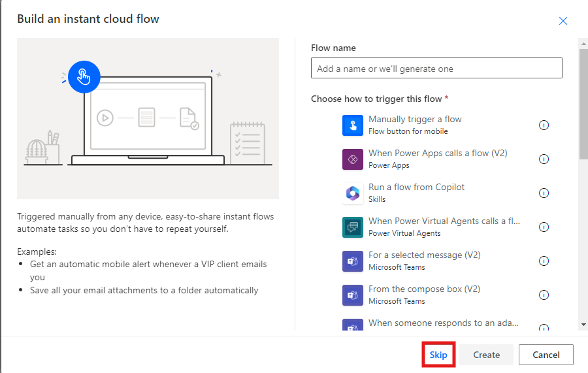Open info for Power Virtual Agents trigger
The width and height of the screenshot is (588, 373).
click(x=544, y=227)
